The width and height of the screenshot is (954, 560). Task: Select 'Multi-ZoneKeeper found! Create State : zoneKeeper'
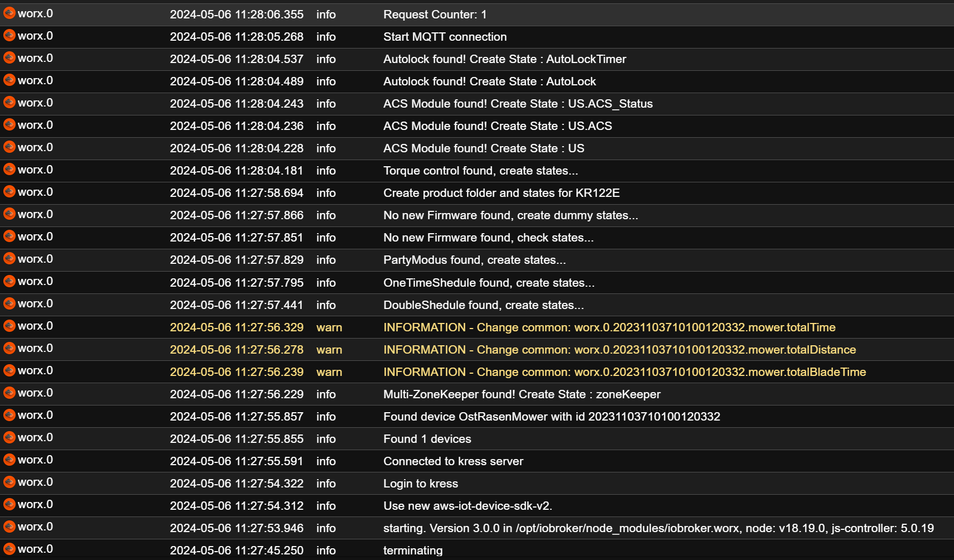coord(522,394)
